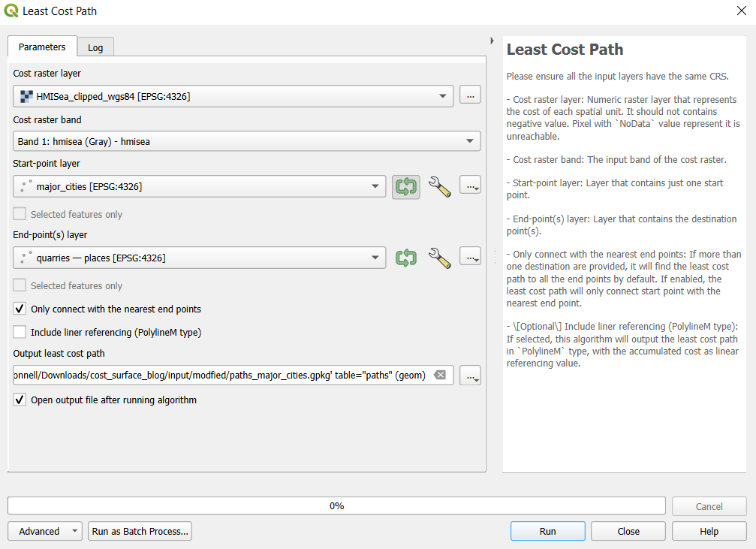The image size is (756, 549).
Task: Uncheck Open output file after running algorithm
Action: pyautogui.click(x=19, y=400)
